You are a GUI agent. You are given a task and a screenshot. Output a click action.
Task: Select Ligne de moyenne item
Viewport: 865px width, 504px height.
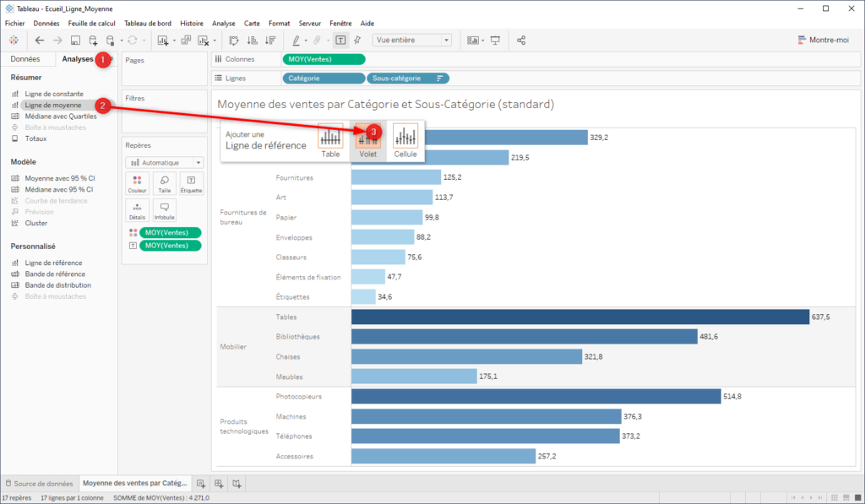point(53,105)
